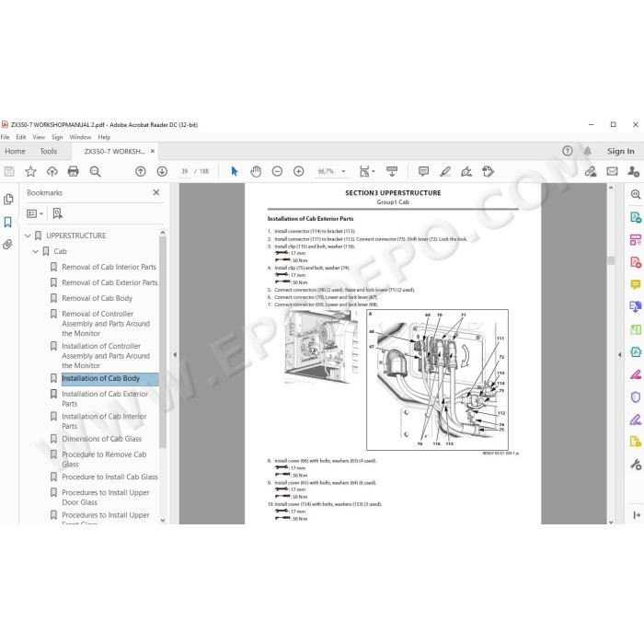Toggle Bookmarks panel icon in left rail

coord(7,223)
